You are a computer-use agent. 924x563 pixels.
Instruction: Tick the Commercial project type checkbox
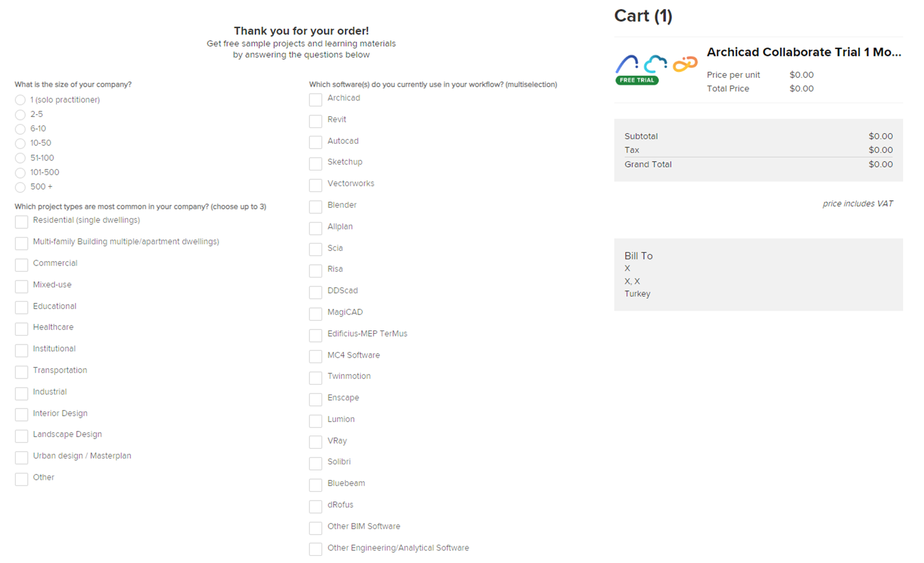pyautogui.click(x=22, y=265)
